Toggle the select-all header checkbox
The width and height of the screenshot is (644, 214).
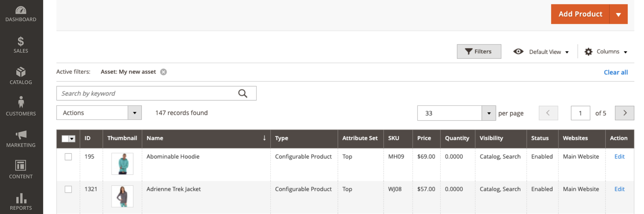(x=65, y=139)
